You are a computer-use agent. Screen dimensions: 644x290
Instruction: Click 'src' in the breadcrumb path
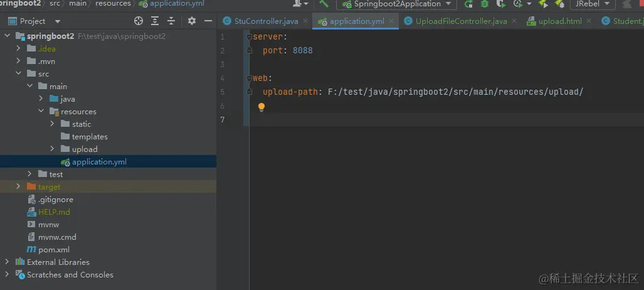[55, 4]
